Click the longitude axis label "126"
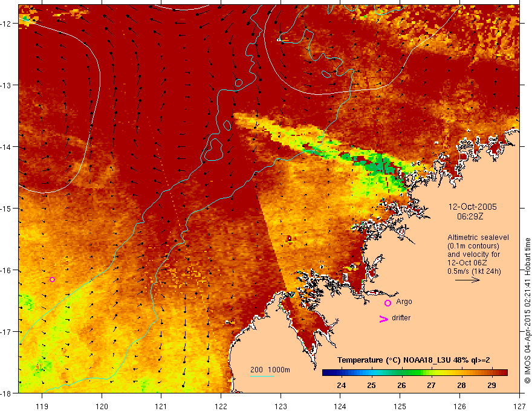Image resolution: width=532 pixels, height=411 pixels. [459, 406]
